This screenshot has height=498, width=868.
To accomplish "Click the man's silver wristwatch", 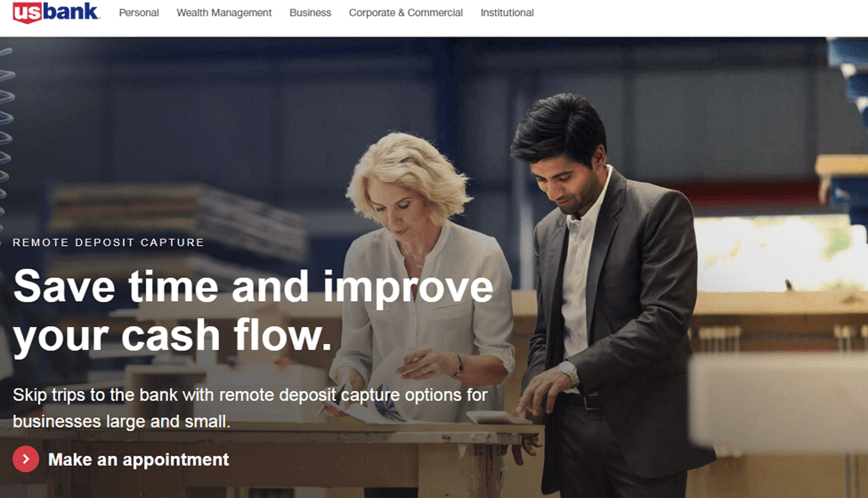I will point(569,372).
